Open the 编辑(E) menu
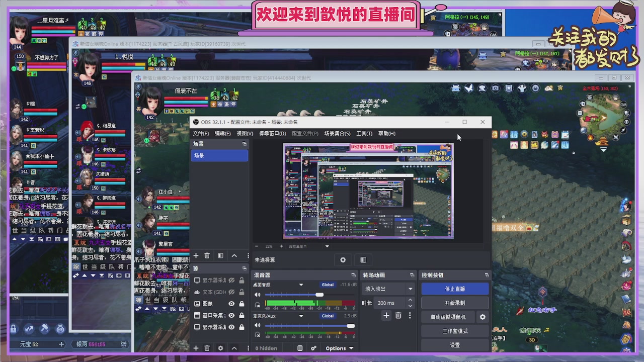 [222, 133]
